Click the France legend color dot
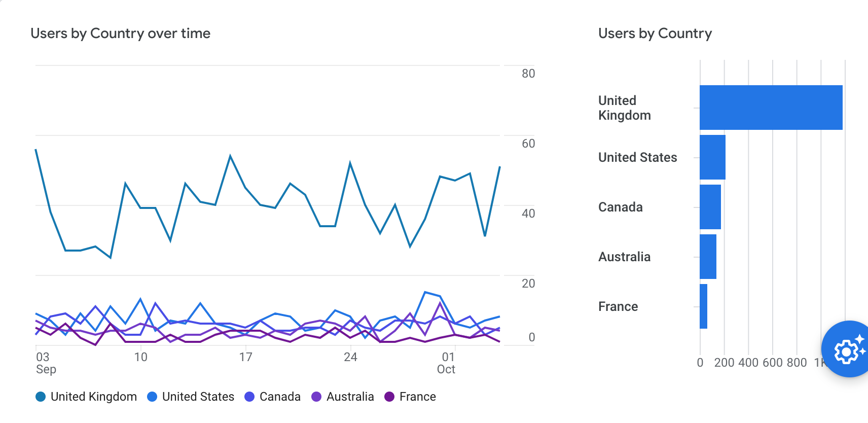 click(389, 397)
